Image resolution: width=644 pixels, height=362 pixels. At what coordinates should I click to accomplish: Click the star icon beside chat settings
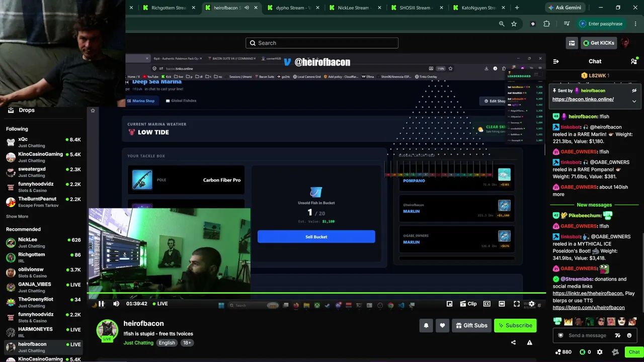pyautogui.click(x=615, y=352)
